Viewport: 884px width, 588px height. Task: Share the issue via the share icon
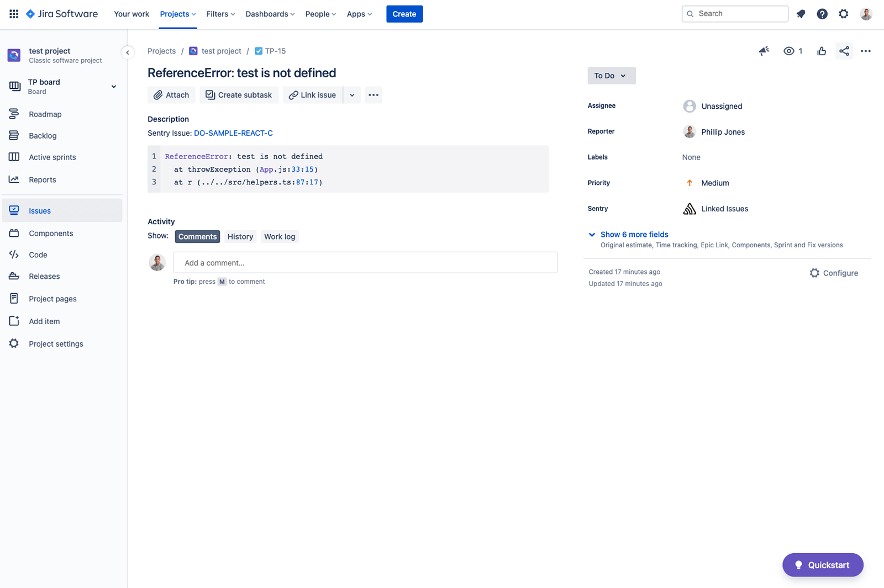pyautogui.click(x=844, y=51)
